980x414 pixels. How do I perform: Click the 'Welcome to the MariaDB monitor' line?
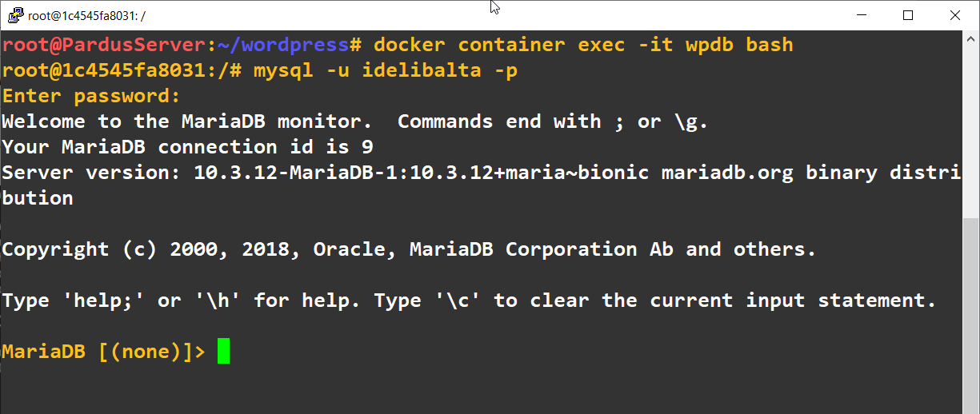point(186,121)
